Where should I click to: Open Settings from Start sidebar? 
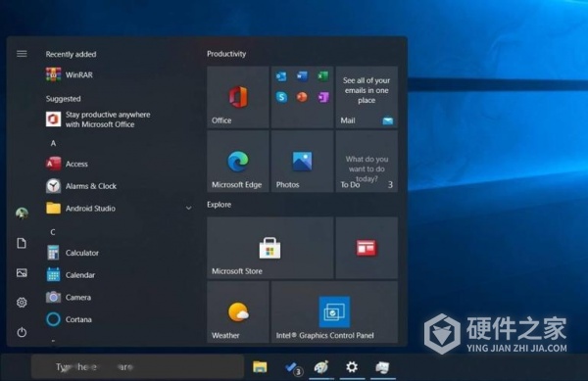22,303
